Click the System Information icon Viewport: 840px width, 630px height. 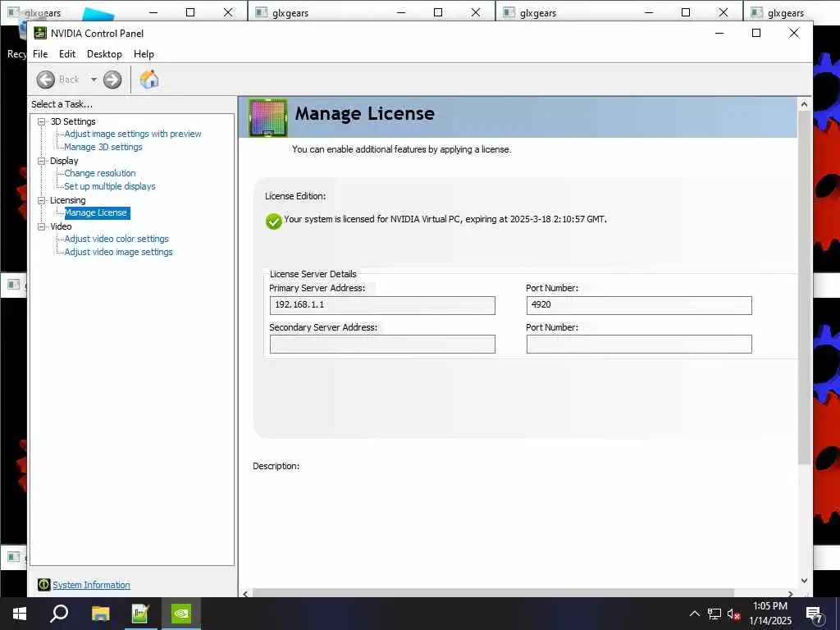tap(44, 584)
